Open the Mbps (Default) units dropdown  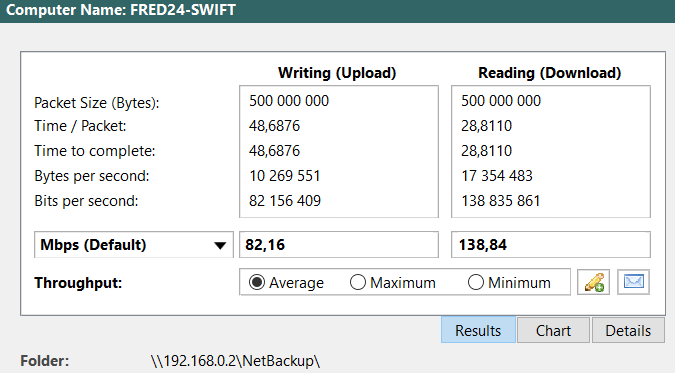pyautogui.click(x=133, y=245)
